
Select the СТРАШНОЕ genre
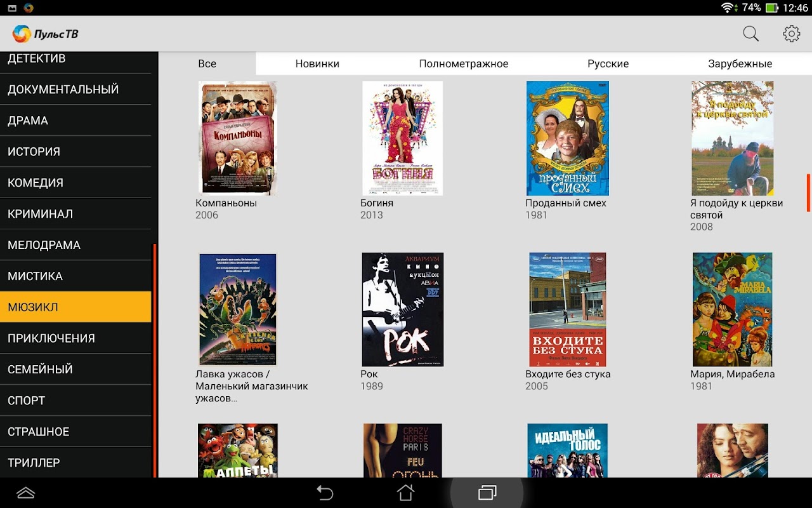pyautogui.click(x=75, y=431)
